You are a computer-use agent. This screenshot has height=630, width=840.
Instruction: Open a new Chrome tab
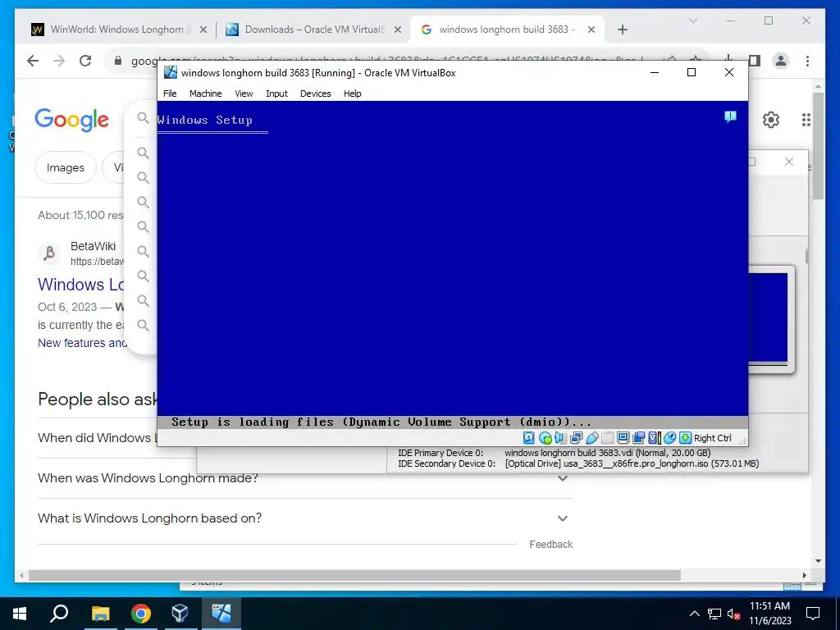622,30
